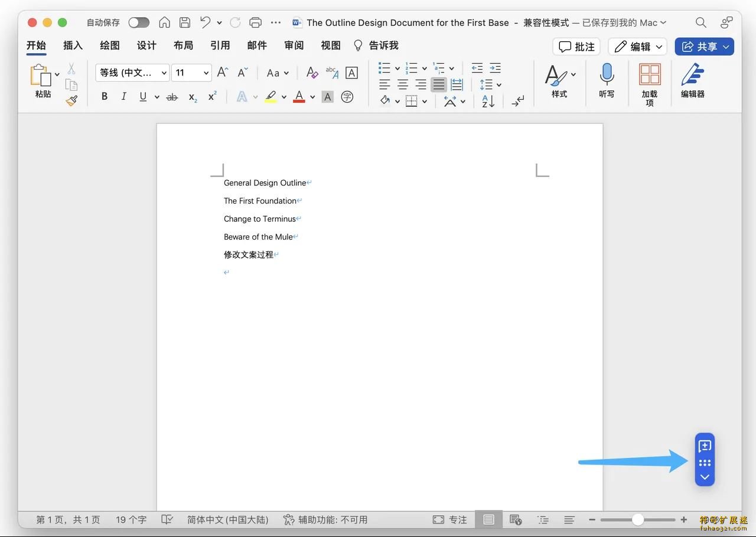
Task: Open the 编辑 mode dropdown
Action: [x=637, y=47]
